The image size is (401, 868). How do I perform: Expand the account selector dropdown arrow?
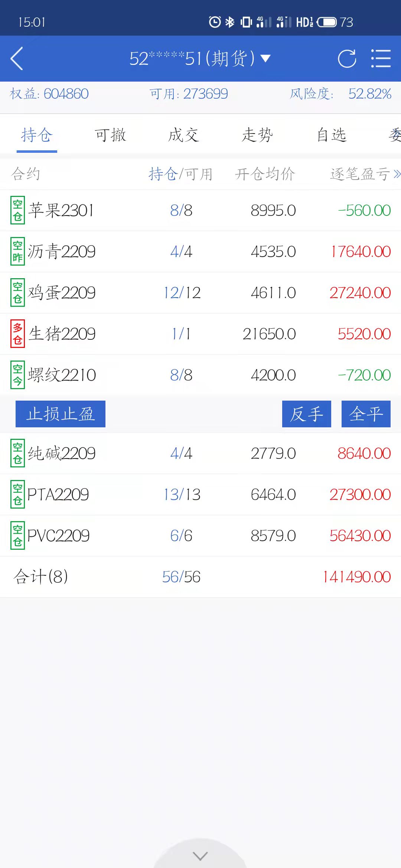tap(265, 59)
